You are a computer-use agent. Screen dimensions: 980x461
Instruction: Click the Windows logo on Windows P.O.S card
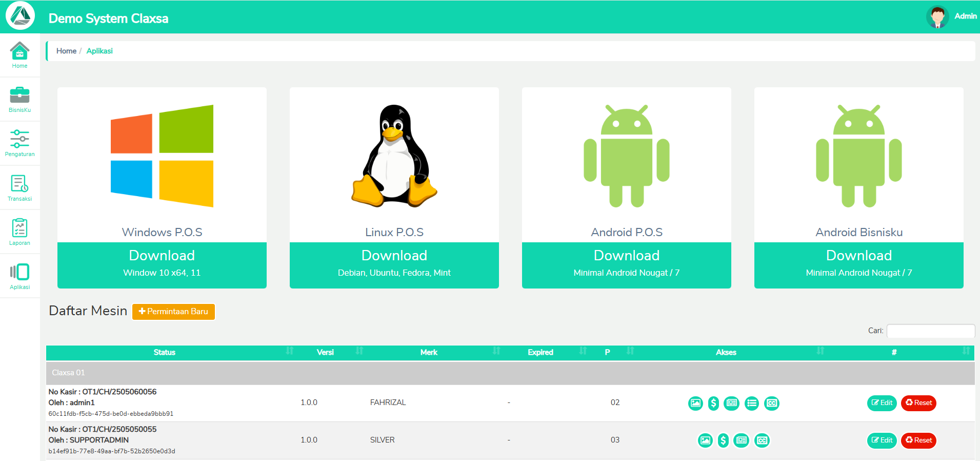(162, 156)
